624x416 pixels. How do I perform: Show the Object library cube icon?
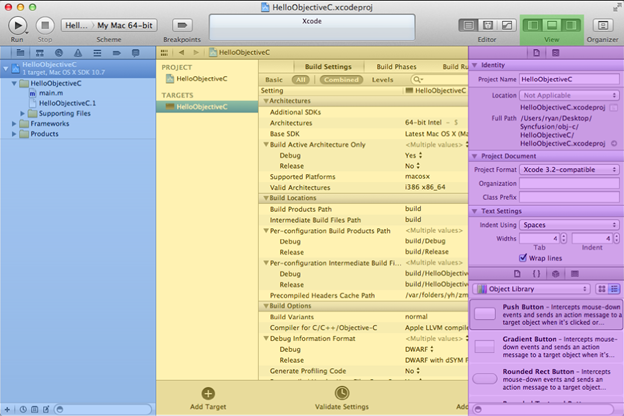click(556, 274)
